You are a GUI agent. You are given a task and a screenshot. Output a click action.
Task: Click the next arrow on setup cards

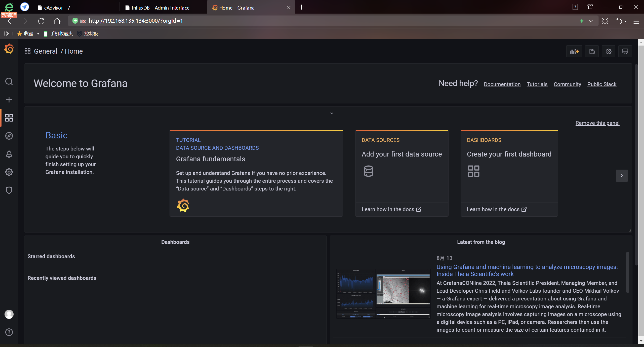click(622, 176)
